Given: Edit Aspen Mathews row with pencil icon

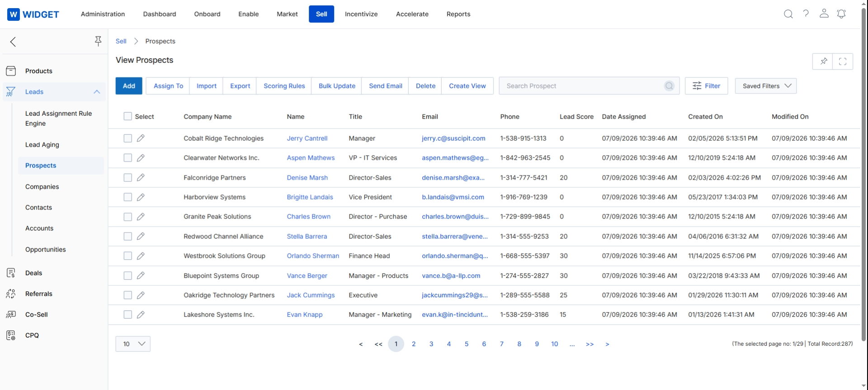Looking at the screenshot, I should pyautogui.click(x=141, y=158).
